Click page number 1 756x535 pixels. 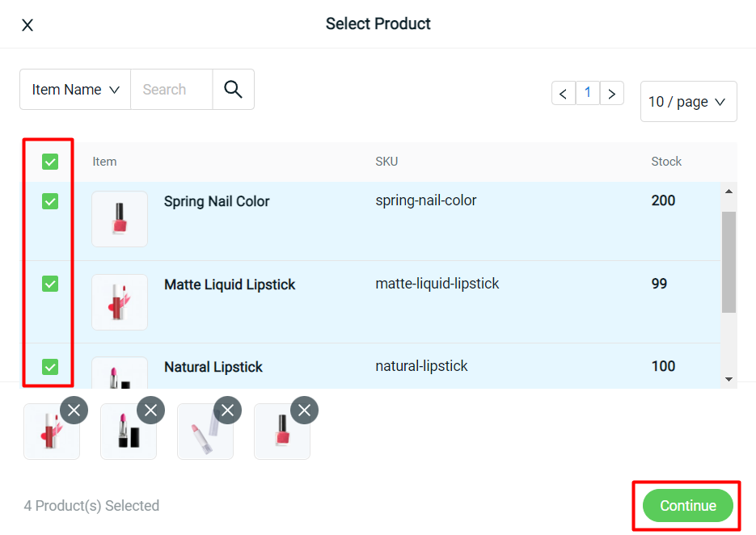588,93
